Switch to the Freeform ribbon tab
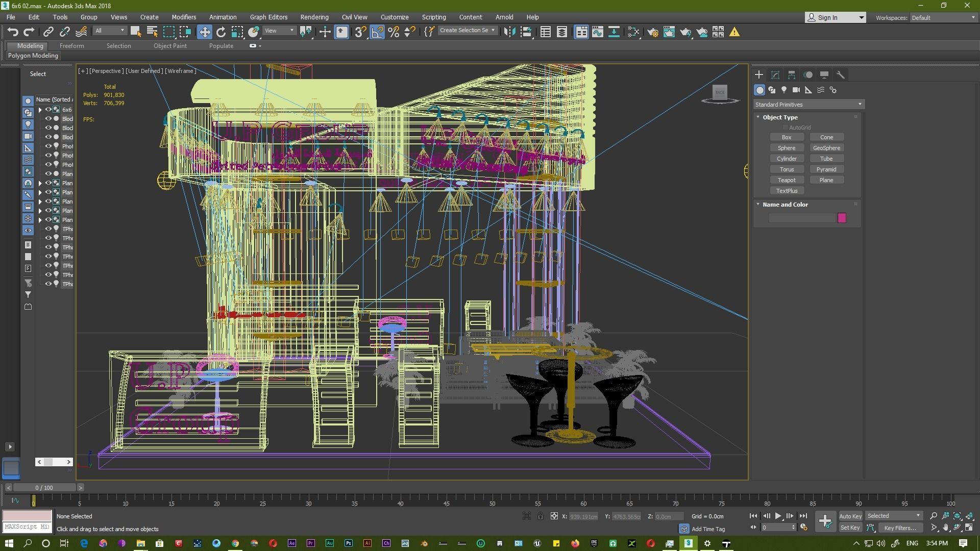Screen dimensions: 980x551 71,46
